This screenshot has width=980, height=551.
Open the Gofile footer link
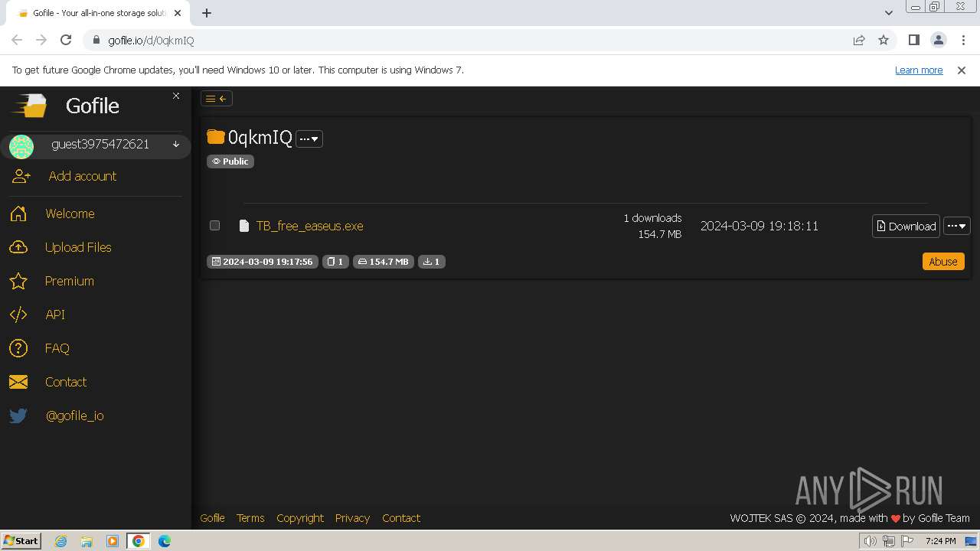[212, 518]
